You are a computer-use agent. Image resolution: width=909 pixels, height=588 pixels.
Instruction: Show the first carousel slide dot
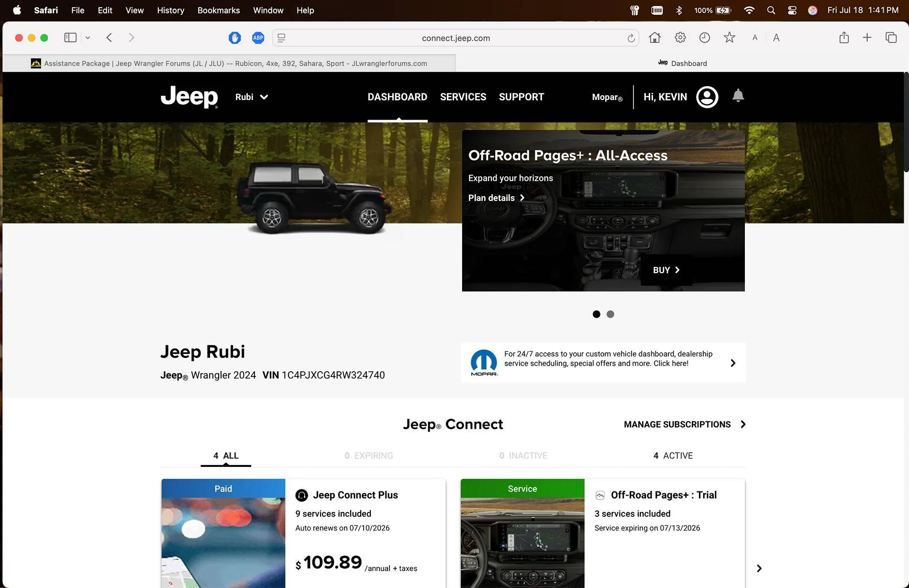[596, 314]
